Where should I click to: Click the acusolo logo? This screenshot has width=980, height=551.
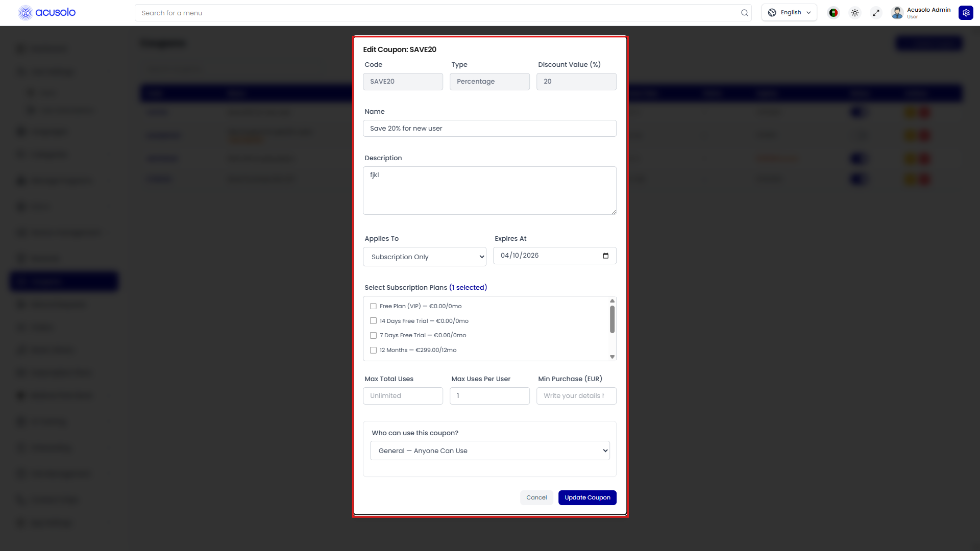(x=47, y=12)
